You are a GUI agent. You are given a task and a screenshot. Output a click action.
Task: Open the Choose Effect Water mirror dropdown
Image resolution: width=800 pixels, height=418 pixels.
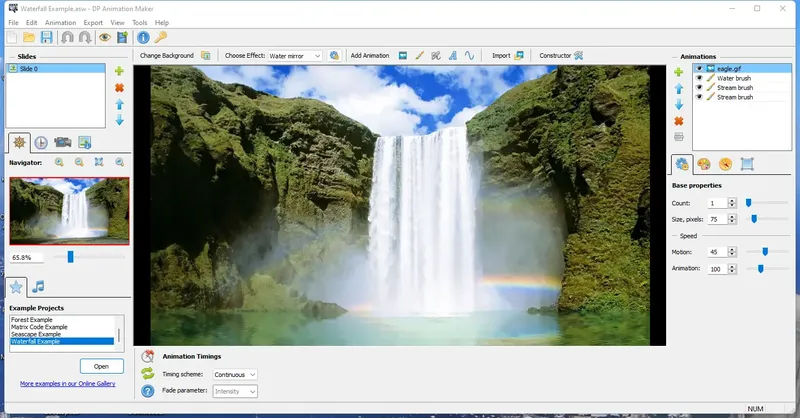pos(295,56)
